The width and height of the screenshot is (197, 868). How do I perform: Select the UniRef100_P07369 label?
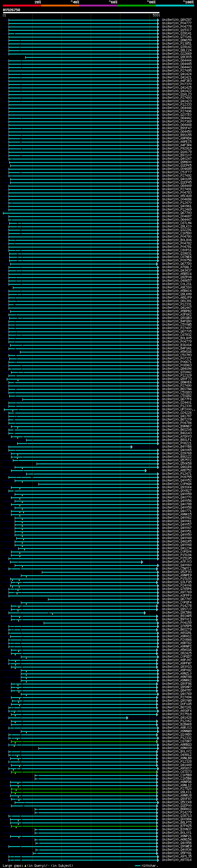tap(177, 121)
